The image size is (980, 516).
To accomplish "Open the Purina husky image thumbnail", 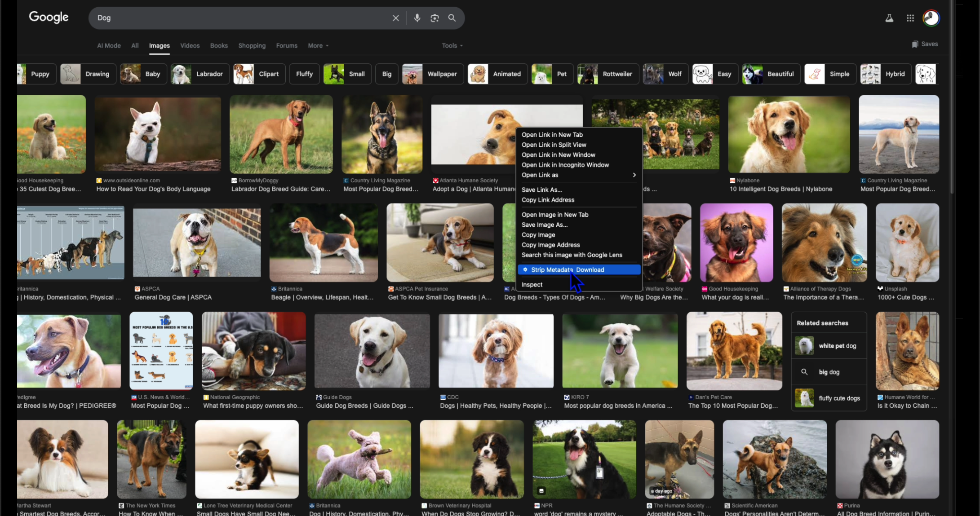I will point(887,459).
